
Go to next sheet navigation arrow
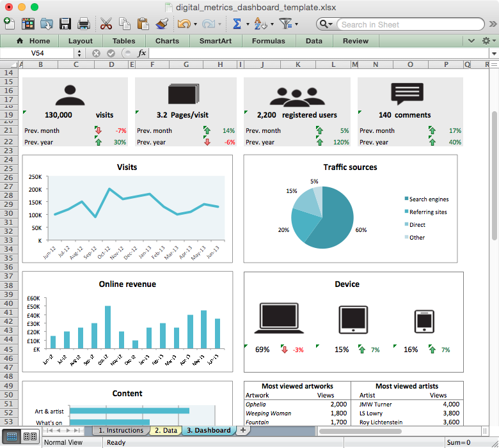point(68,430)
